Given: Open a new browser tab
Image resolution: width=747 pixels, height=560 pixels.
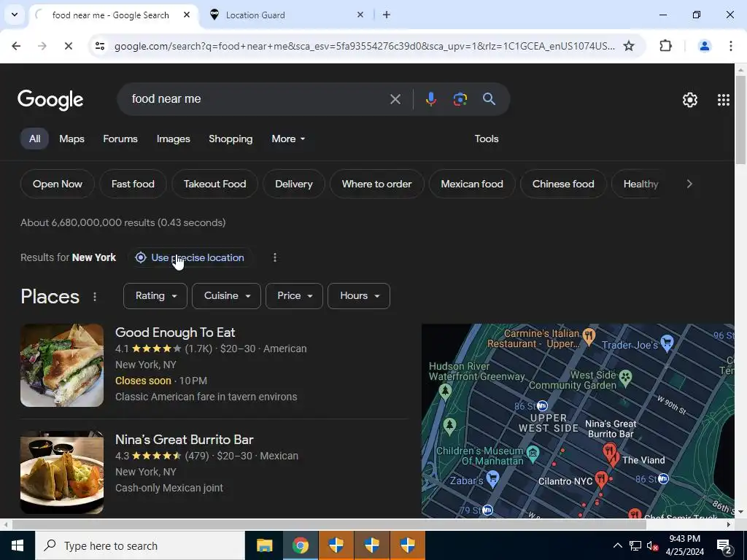Looking at the screenshot, I should [387, 15].
